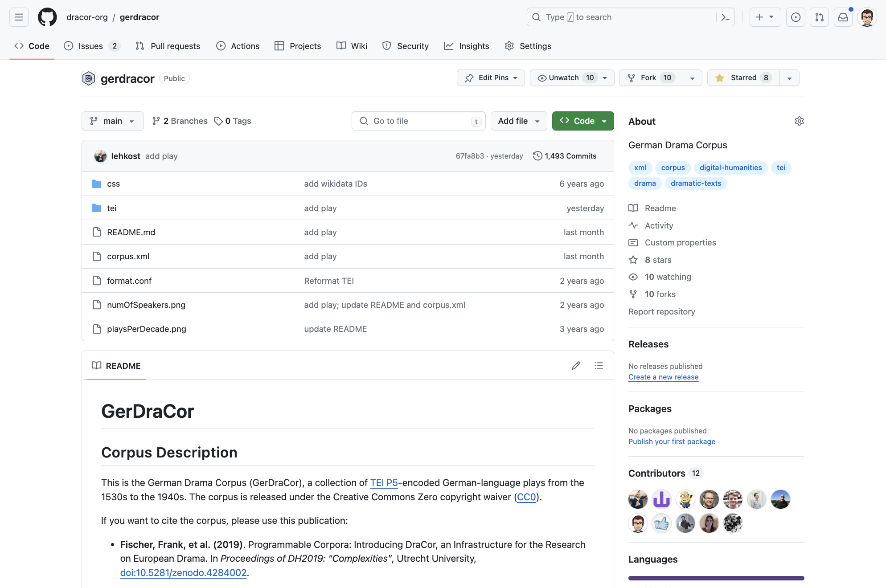Open the Actions tab

pos(238,46)
